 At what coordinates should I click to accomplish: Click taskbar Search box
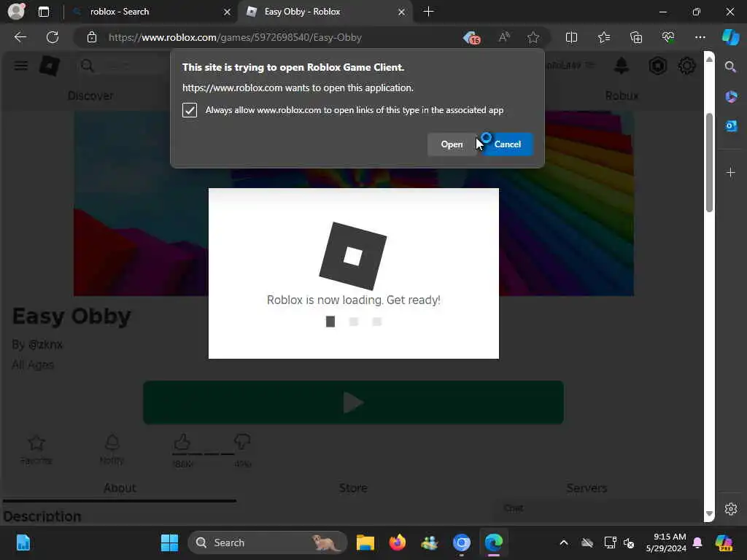(268, 542)
